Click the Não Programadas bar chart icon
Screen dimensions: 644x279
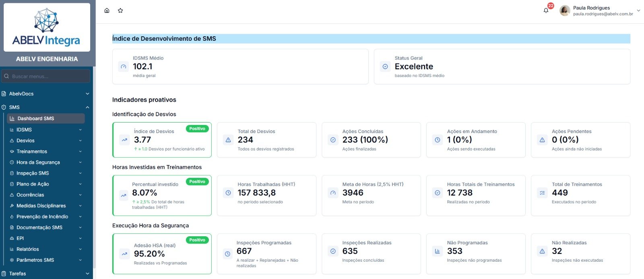438,251
